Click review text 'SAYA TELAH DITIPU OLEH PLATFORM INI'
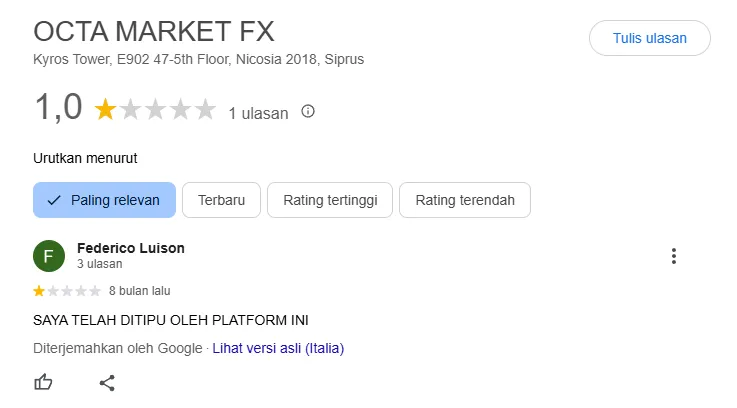Viewport: 737px width, 408px height. (171, 321)
